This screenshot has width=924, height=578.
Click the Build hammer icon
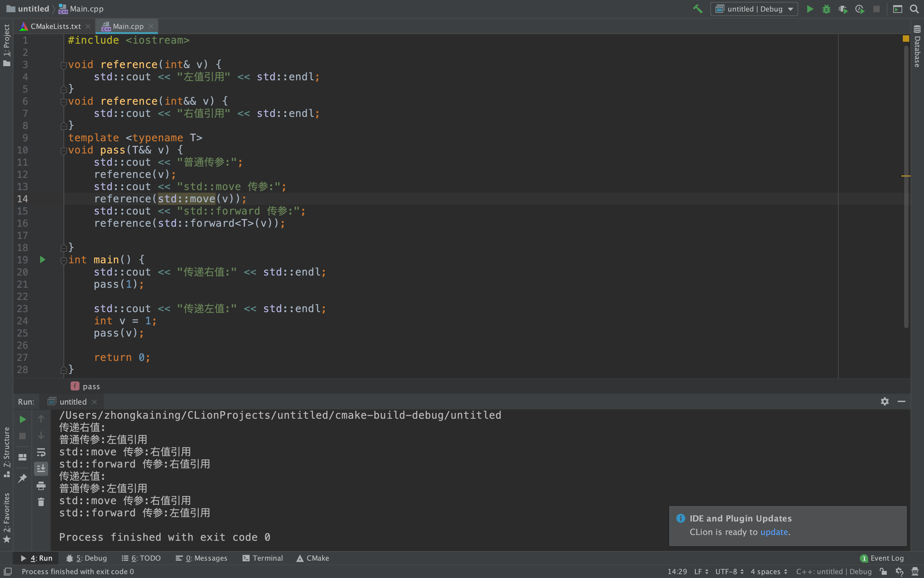(x=697, y=9)
